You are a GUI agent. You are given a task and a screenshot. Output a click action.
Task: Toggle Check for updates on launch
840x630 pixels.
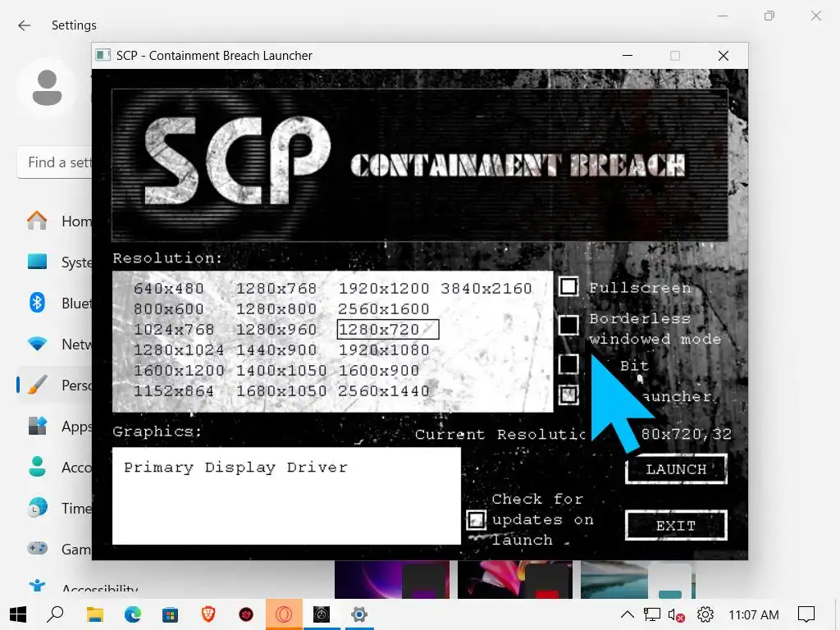[476, 519]
